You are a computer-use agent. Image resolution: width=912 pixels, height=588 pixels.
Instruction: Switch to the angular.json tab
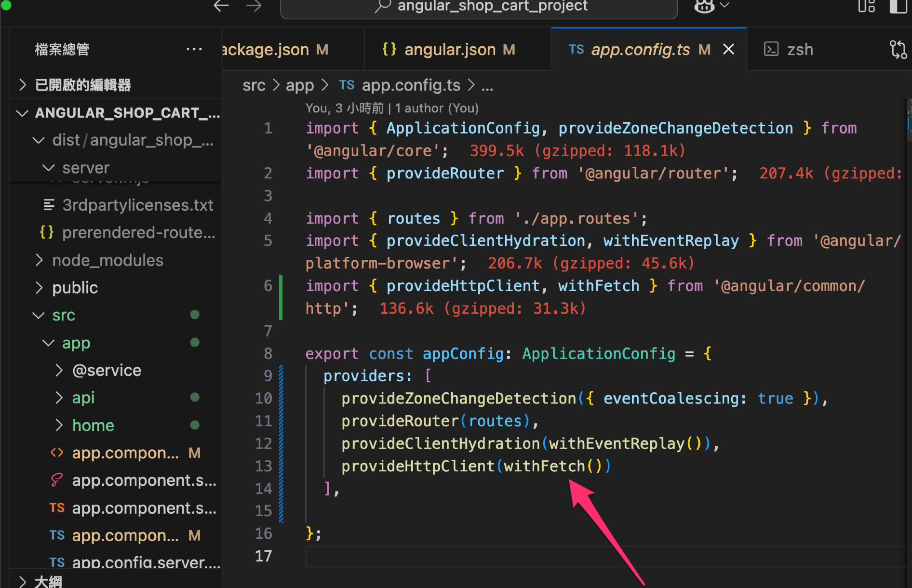(449, 50)
